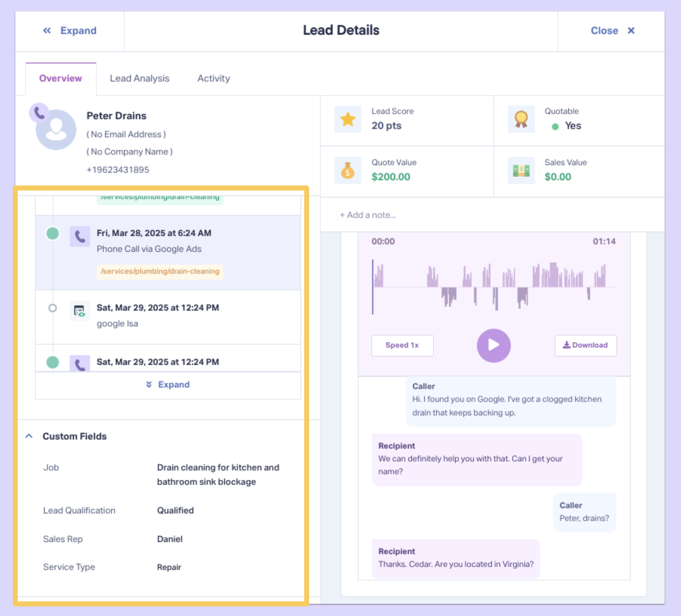Click inside the audio waveform to seek
The width and height of the screenshot is (681, 616).
tap(494, 287)
